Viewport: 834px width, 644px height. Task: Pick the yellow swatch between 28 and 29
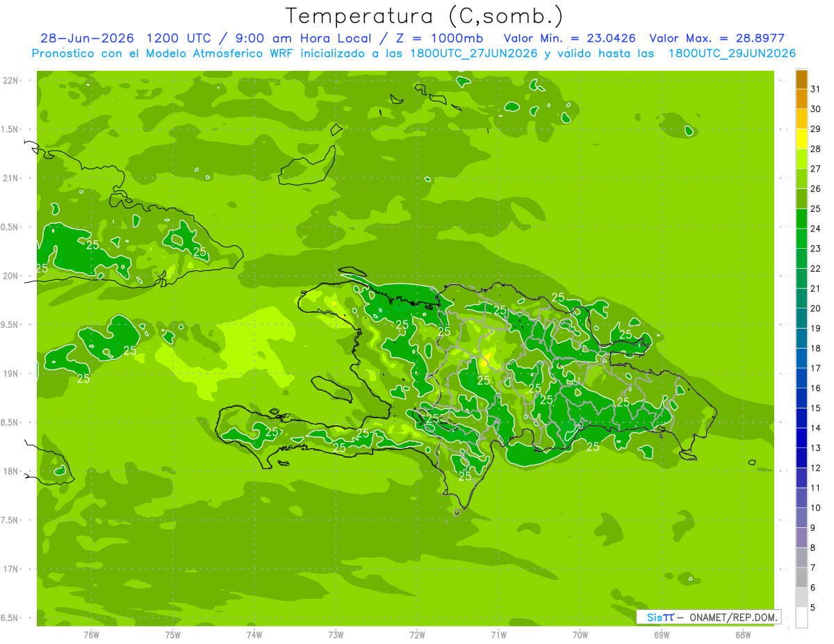801,139
